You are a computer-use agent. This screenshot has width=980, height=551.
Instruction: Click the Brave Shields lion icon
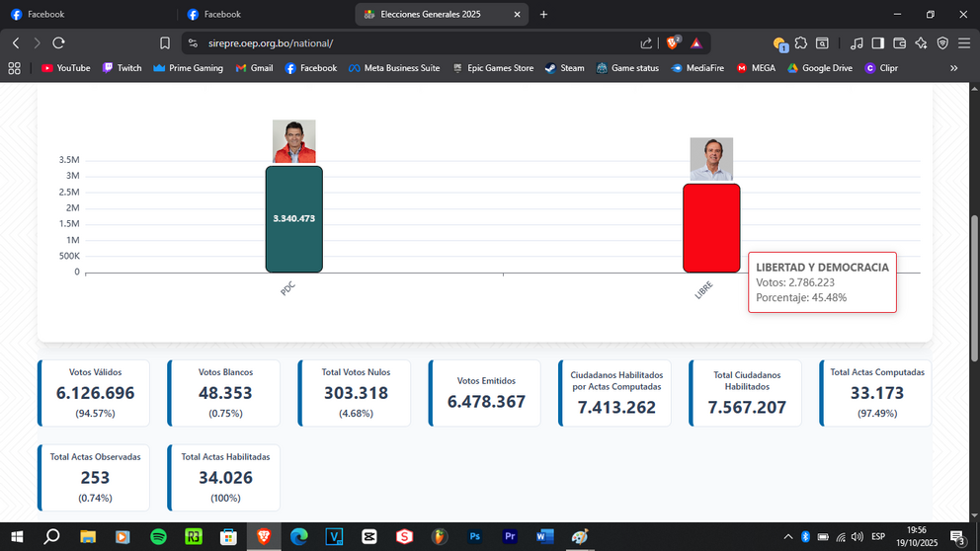(673, 43)
